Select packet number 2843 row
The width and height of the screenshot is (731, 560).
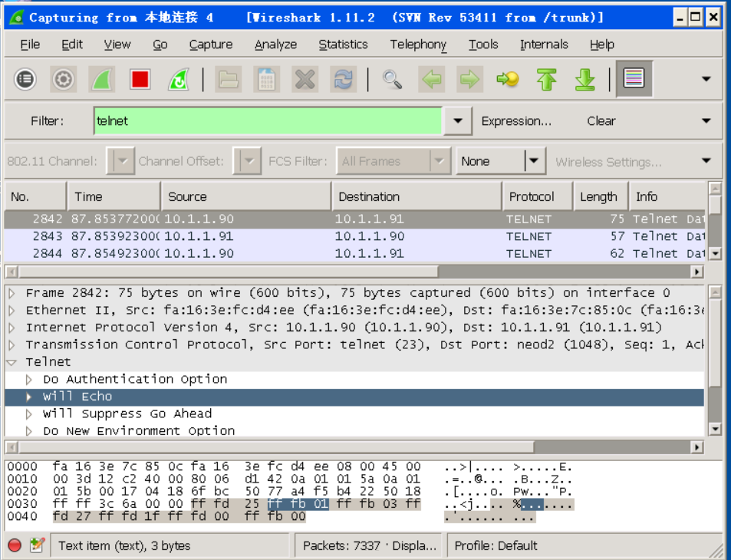[x=355, y=236]
